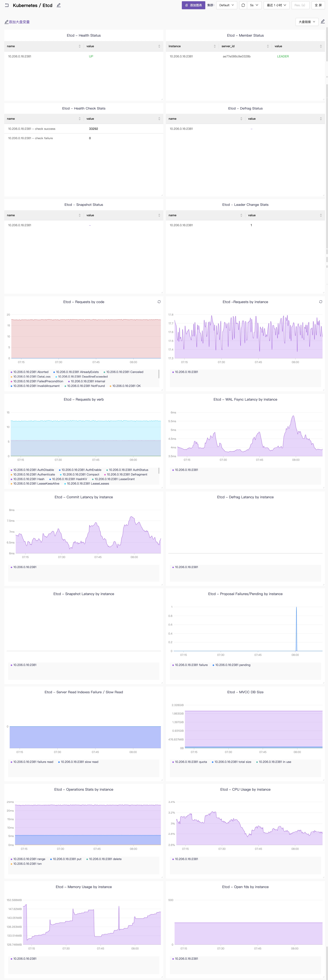
Task: Toggle txn legend in Operations Stats
Action: click(26, 864)
